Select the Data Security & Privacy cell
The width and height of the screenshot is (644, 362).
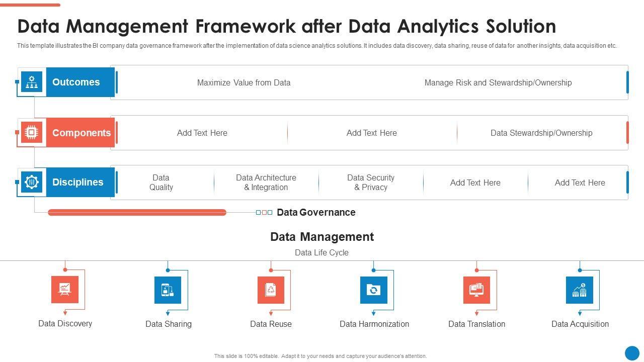pos(371,183)
